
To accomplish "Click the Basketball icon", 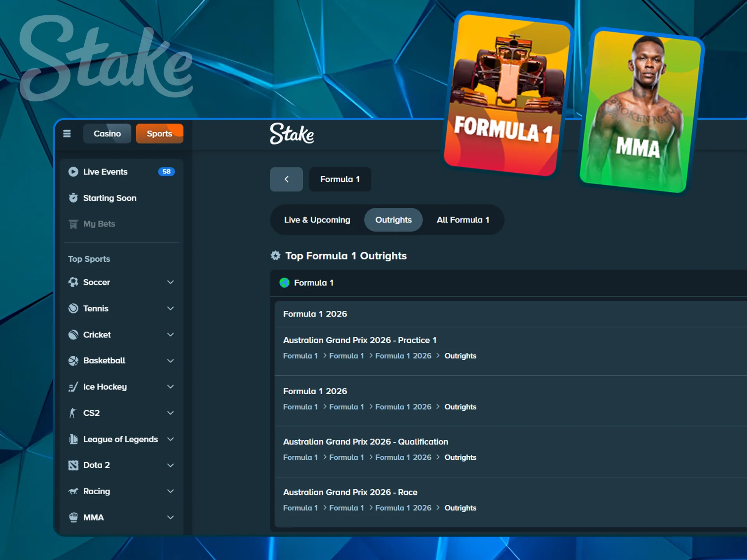I will 73,360.
